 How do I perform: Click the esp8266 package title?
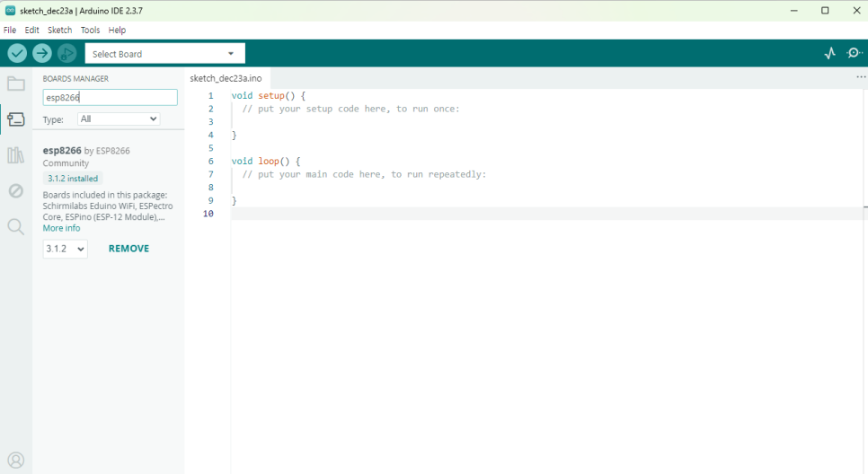tap(62, 151)
